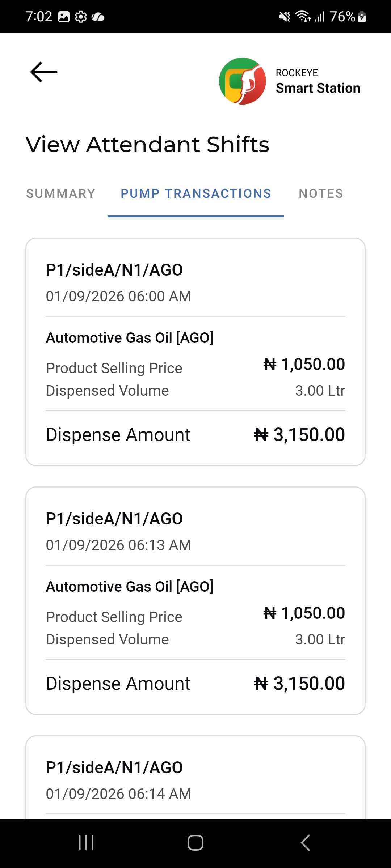
Task: Open the 06:00 AM transaction card title
Action: [114, 270]
